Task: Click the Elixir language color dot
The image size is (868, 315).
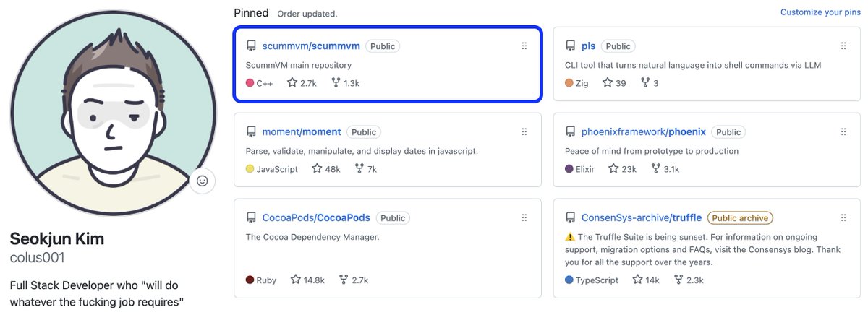Action: click(569, 169)
